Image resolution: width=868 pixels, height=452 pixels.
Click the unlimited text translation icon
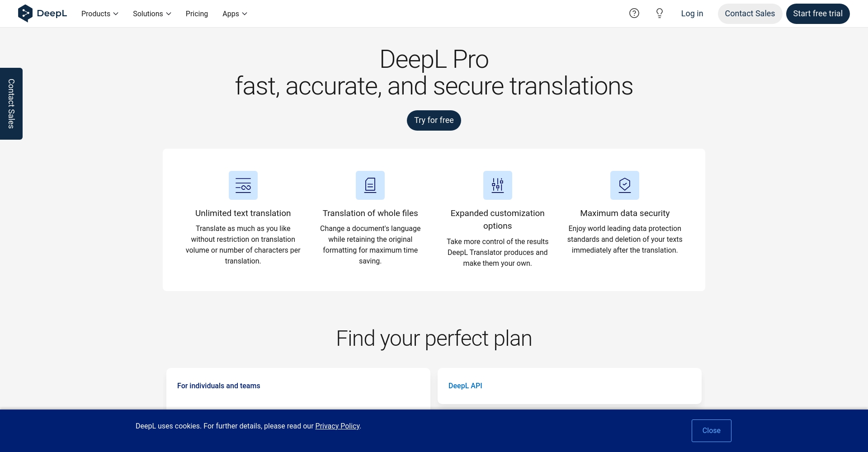243,185
